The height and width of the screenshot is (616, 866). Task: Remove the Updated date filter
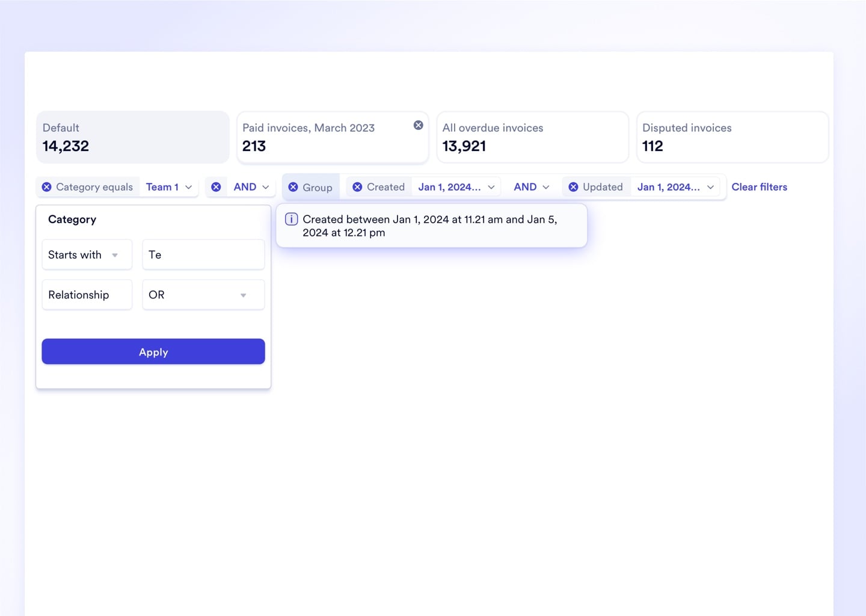click(x=573, y=187)
